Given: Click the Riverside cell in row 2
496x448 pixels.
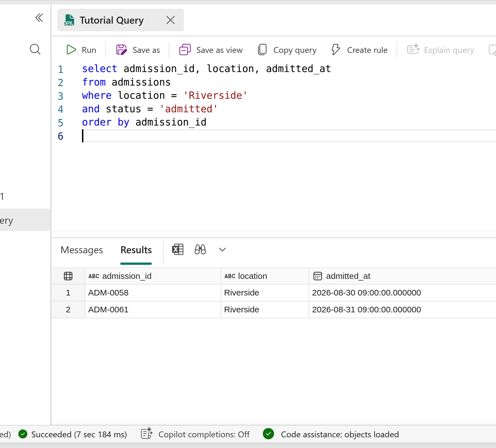Looking at the screenshot, I should tap(265, 310).
